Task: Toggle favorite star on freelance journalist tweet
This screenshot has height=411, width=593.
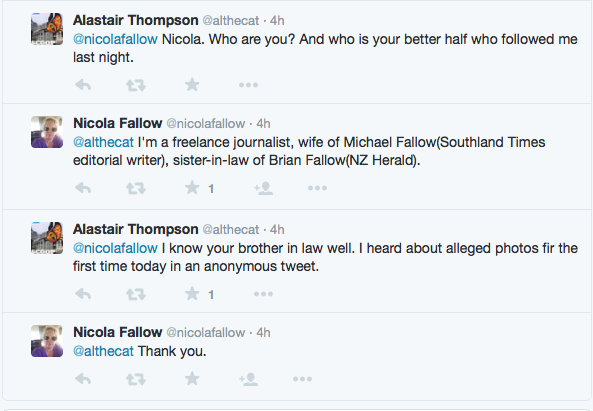Action: (x=192, y=188)
